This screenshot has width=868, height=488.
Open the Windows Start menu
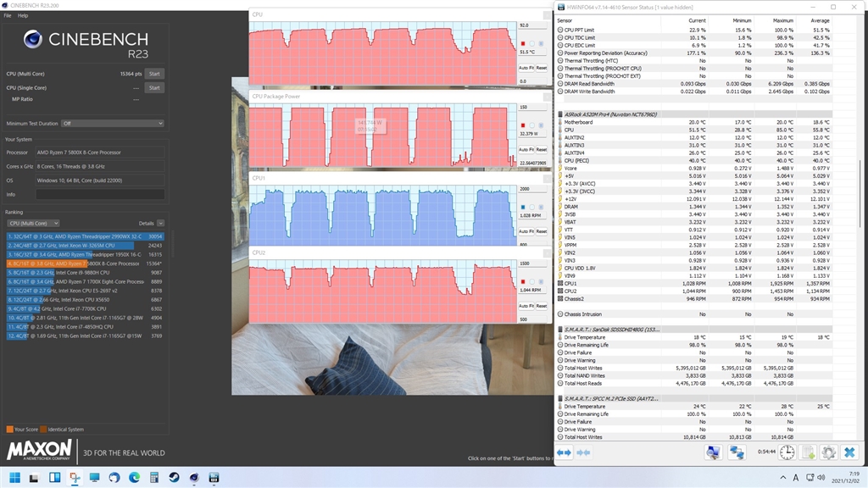15,478
